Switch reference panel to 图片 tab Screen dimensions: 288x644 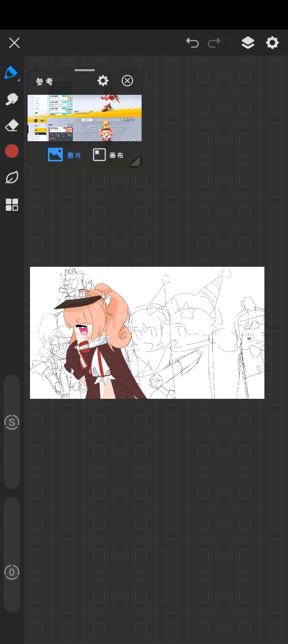64,155
